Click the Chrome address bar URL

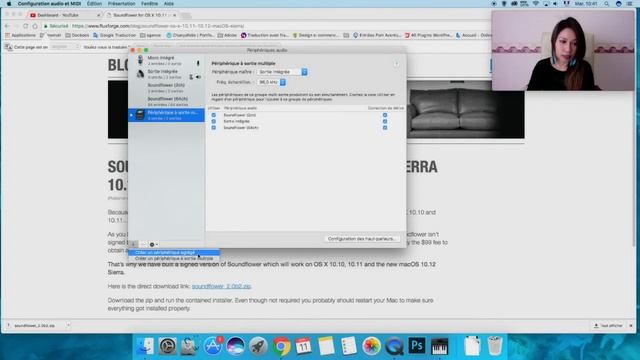pos(158,26)
